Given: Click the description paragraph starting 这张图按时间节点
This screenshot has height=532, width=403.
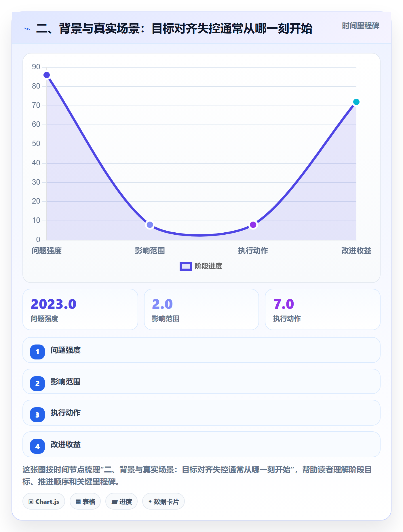Looking at the screenshot, I should coord(197,476).
